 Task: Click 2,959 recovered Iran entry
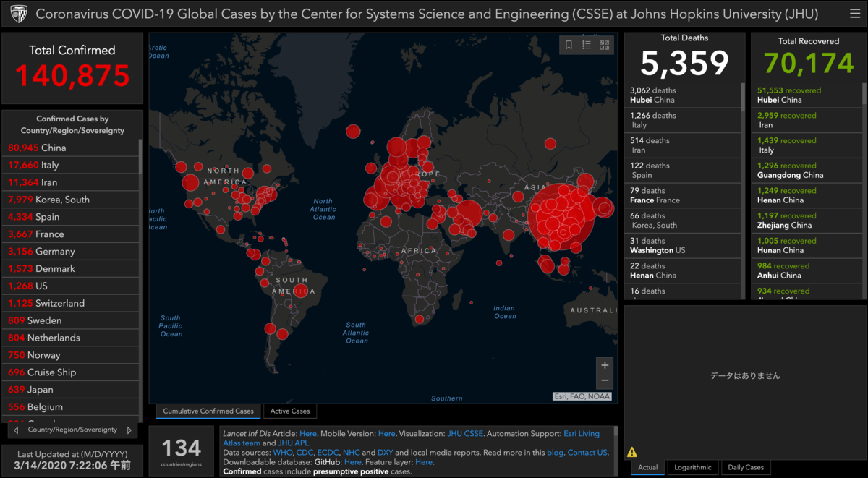(x=807, y=120)
